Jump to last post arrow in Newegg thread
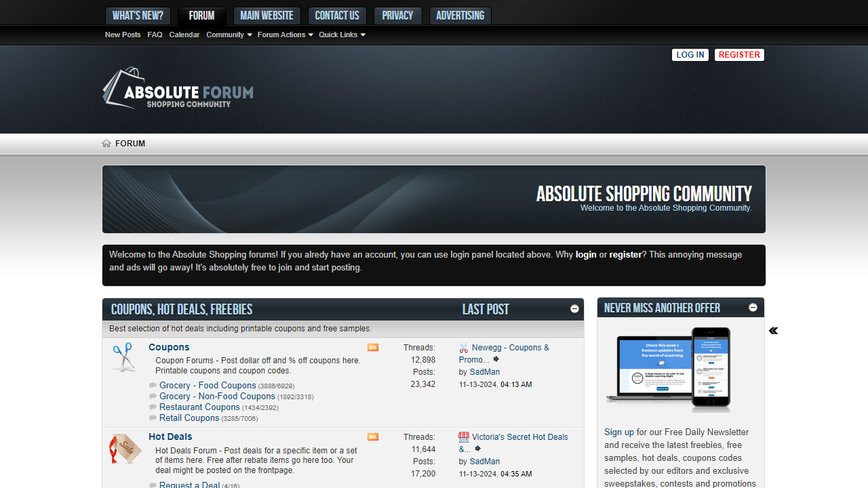This screenshot has width=868, height=488. (496, 359)
